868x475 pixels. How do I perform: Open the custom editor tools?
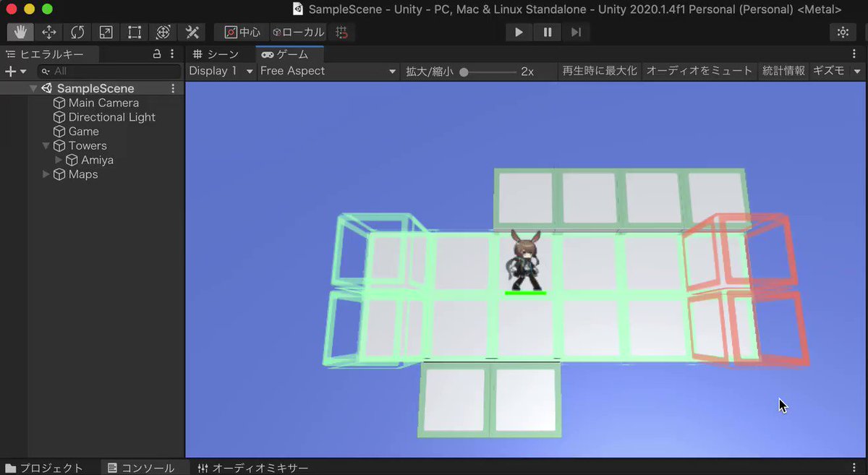pyautogui.click(x=192, y=32)
